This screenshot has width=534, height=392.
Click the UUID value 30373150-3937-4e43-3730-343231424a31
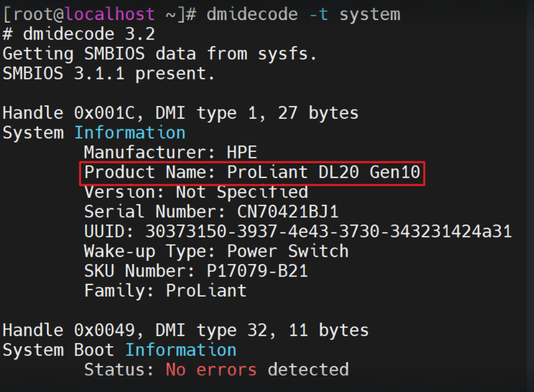click(x=329, y=231)
